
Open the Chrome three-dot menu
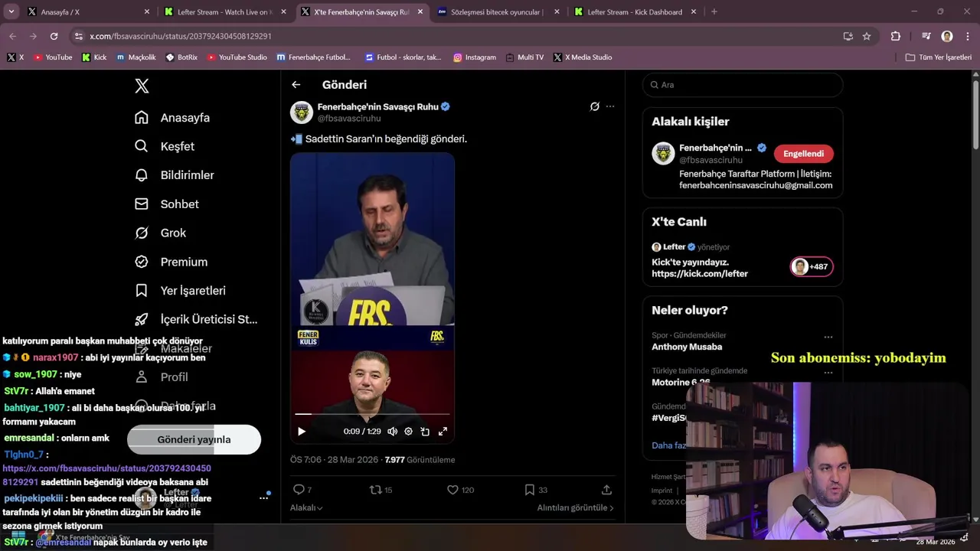966,36
